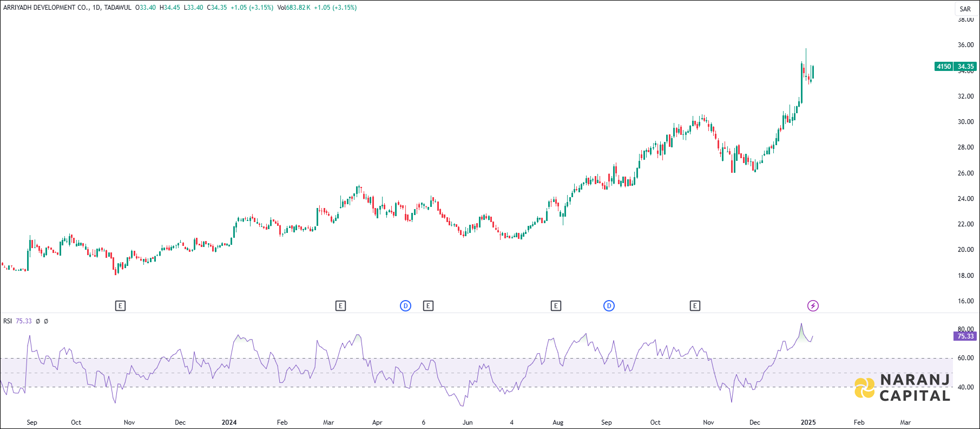The height and width of the screenshot is (429, 980).
Task: Open the dividend D marker in September 2024
Action: coord(609,306)
